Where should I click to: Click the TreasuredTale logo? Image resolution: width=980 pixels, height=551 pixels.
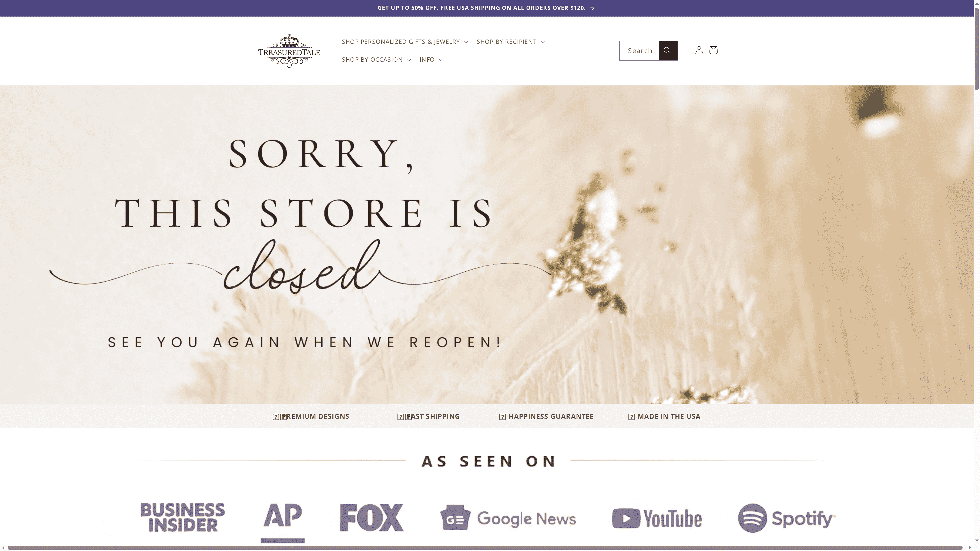click(289, 51)
